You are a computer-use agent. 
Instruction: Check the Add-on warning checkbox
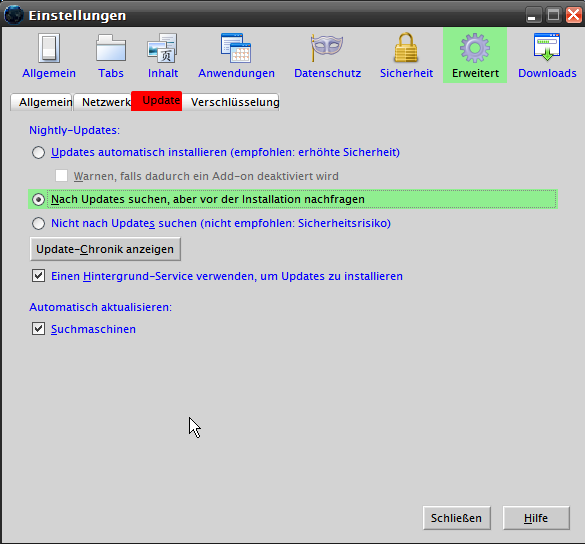coord(62,176)
